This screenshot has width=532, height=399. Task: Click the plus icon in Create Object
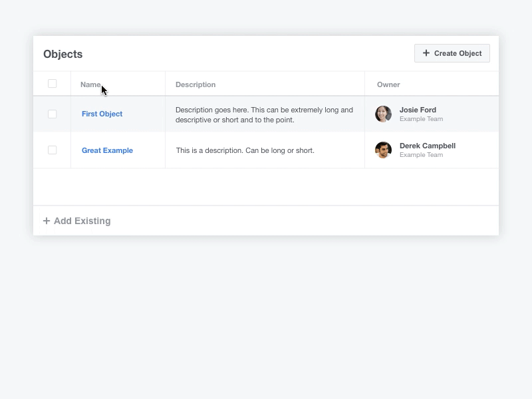point(426,53)
